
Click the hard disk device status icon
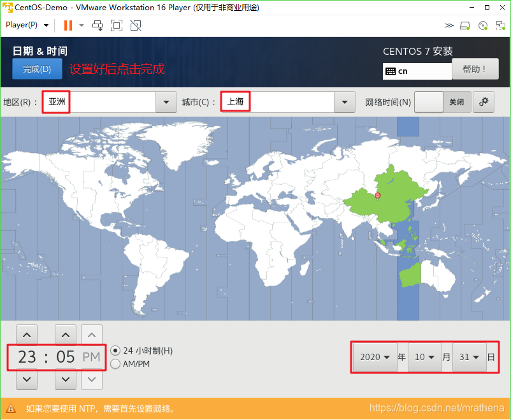465,25
